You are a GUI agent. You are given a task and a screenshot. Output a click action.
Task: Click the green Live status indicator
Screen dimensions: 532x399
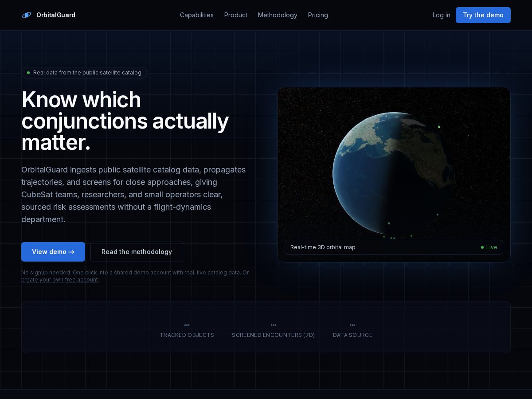coord(489,247)
